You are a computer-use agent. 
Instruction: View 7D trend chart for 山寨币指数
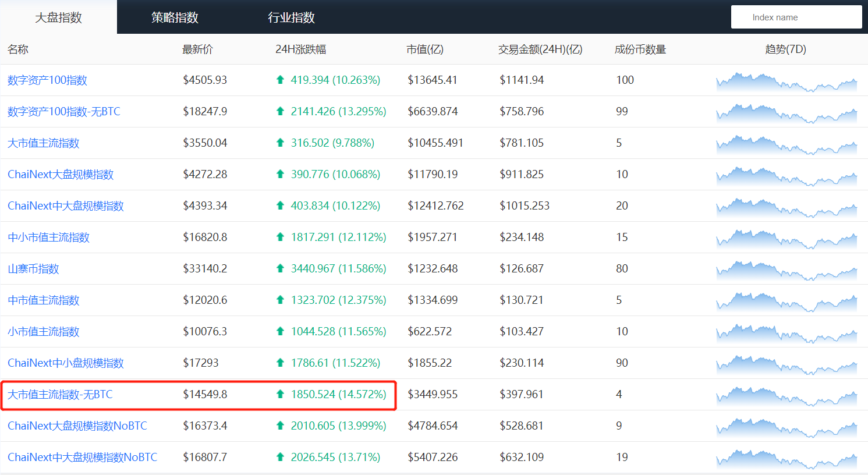[x=786, y=271]
